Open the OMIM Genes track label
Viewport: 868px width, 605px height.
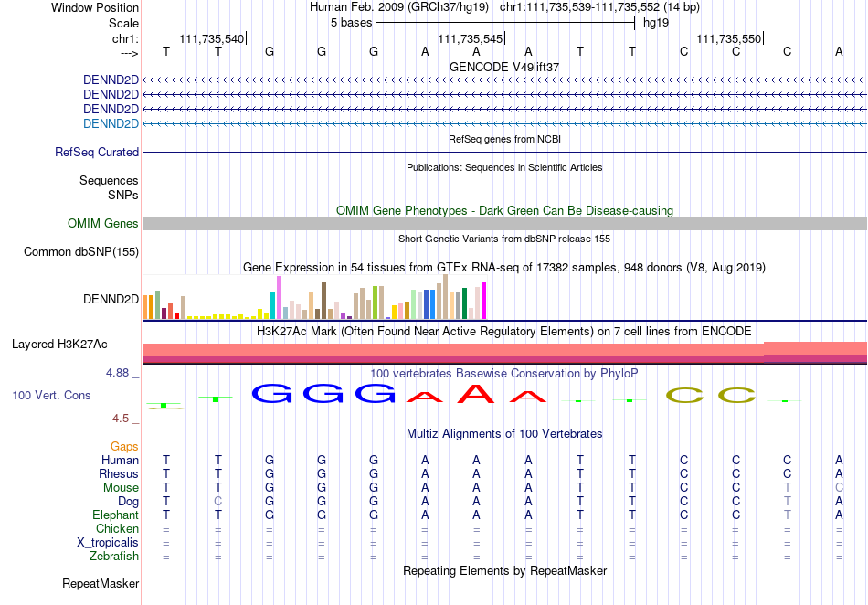click(103, 223)
